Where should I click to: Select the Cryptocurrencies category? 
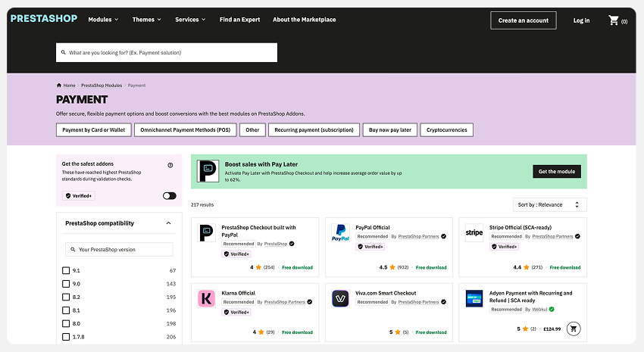point(446,129)
